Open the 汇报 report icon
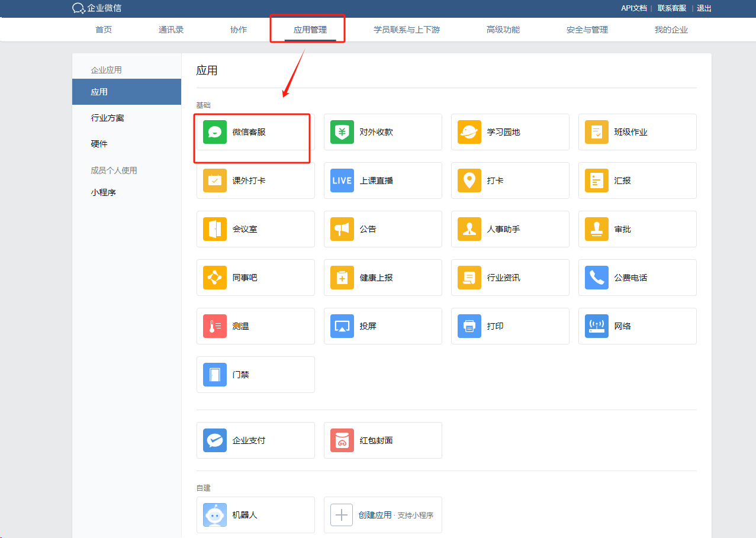Image resolution: width=756 pixels, height=538 pixels. (597, 181)
